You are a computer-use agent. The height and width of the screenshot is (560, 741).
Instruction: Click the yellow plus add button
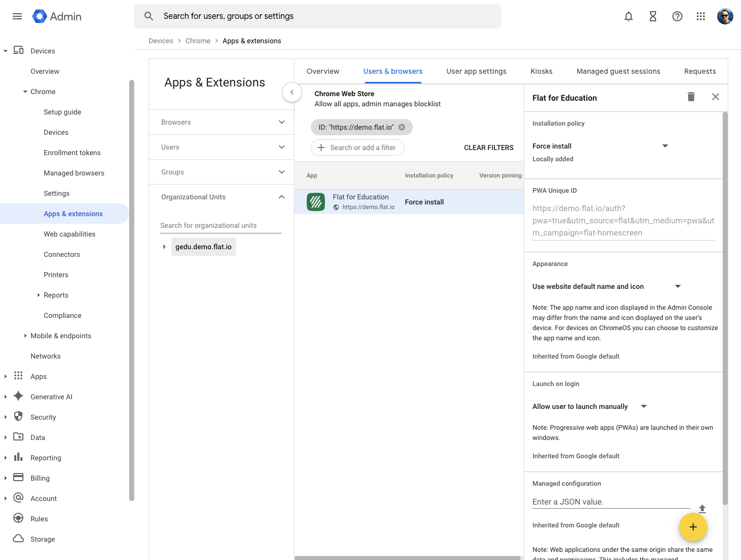693,527
